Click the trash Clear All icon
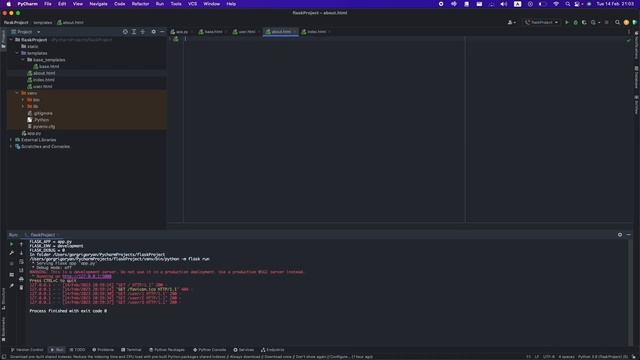The width and height of the screenshot is (640, 360). click(x=21, y=287)
